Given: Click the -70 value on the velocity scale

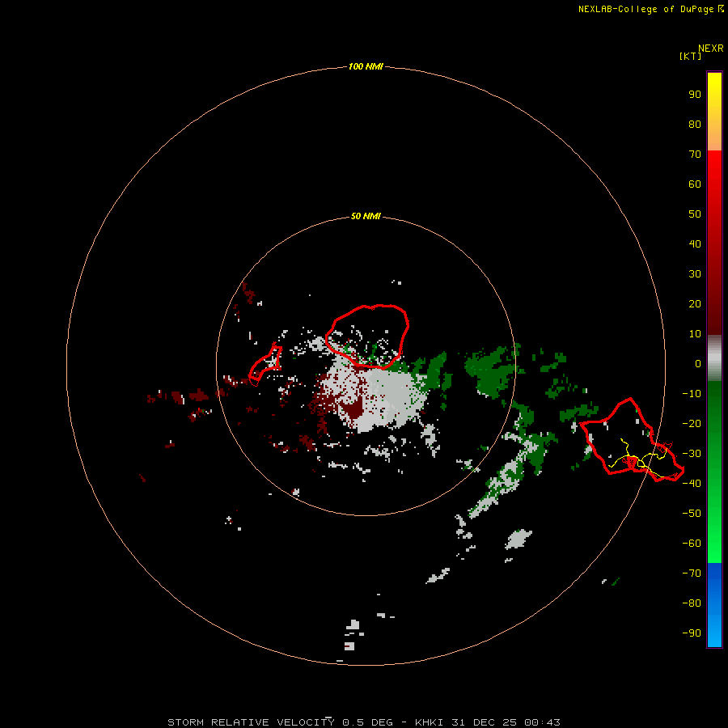Looking at the screenshot, I should 692,573.
